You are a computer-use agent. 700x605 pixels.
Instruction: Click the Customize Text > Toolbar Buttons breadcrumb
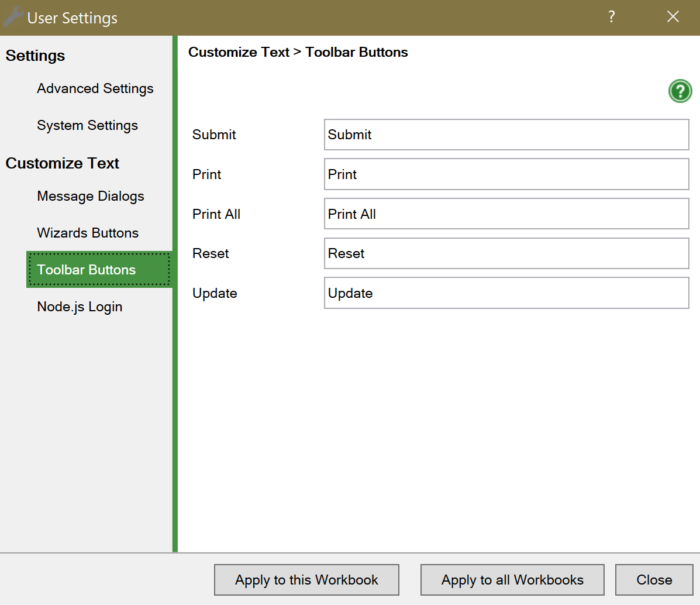(297, 52)
